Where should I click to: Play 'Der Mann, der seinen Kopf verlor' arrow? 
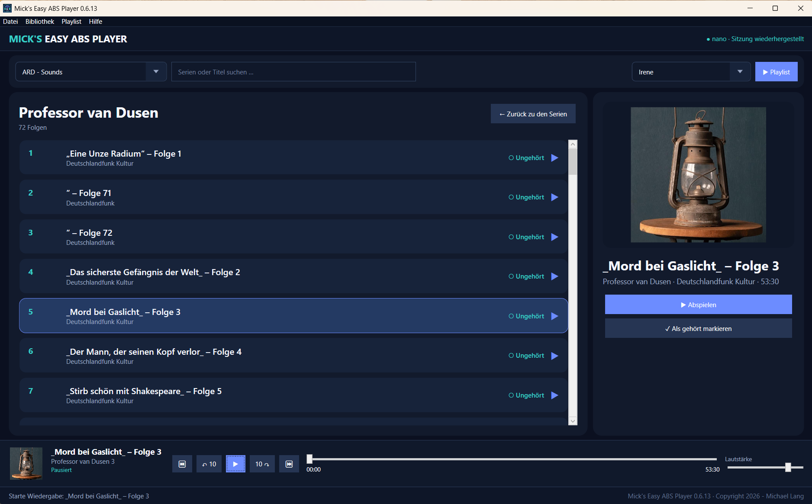click(x=554, y=356)
